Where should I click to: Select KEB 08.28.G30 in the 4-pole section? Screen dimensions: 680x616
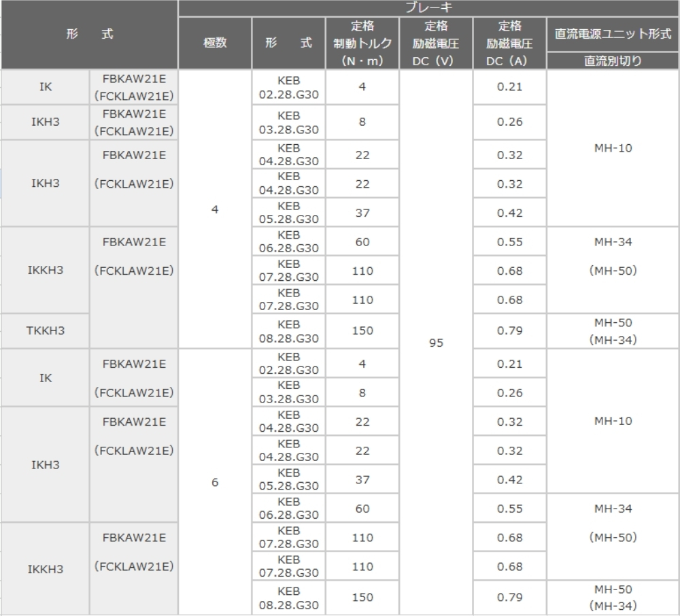click(289, 331)
